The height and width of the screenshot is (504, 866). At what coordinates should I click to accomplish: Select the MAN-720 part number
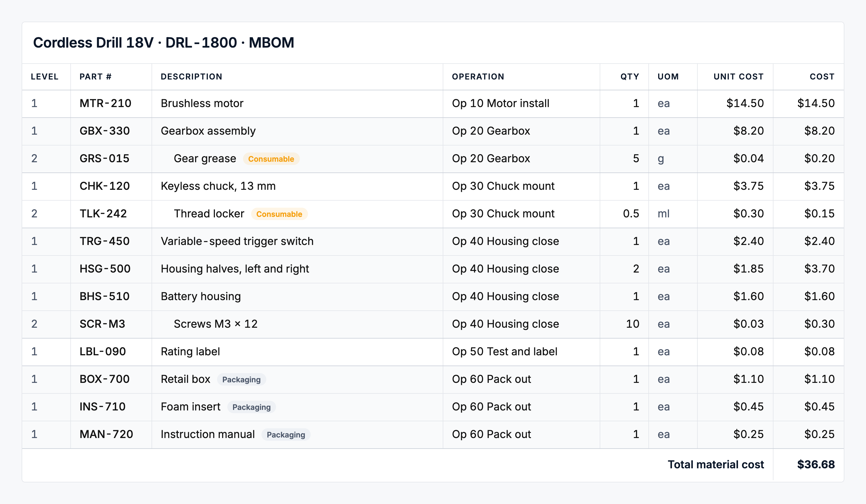(106, 434)
